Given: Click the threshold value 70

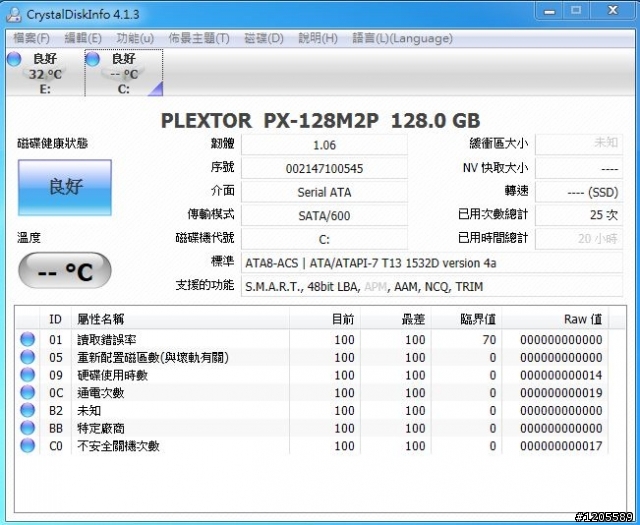Looking at the screenshot, I should (x=489, y=340).
